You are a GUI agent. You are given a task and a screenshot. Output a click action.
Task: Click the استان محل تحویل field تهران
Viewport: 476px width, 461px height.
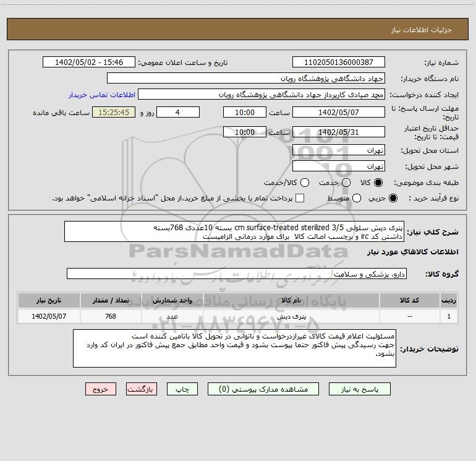(339, 150)
